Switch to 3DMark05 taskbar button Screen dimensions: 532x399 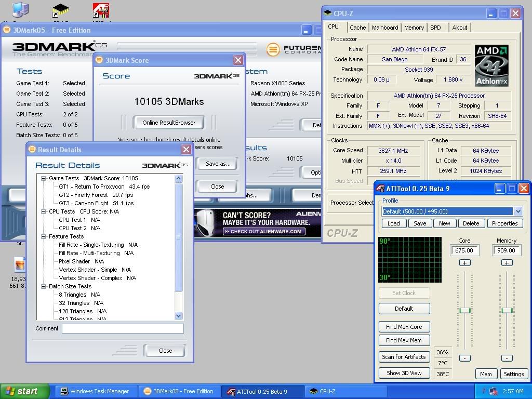(x=179, y=391)
